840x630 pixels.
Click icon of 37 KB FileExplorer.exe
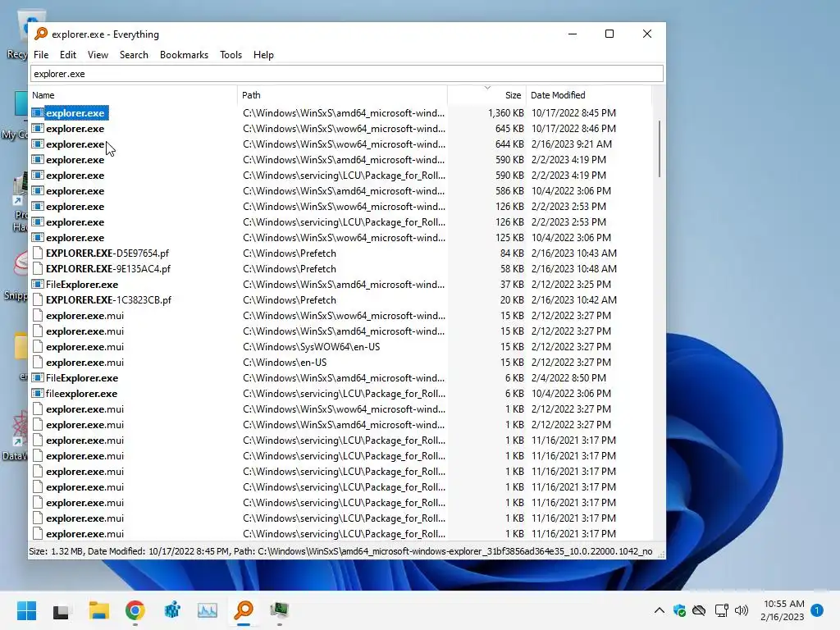[x=38, y=285]
